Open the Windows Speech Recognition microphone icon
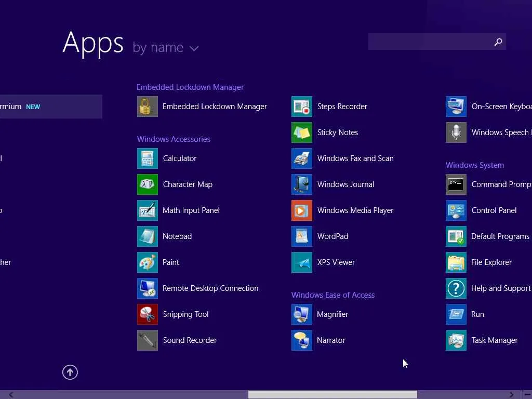Screen dimensions: 532x399 click(456, 132)
